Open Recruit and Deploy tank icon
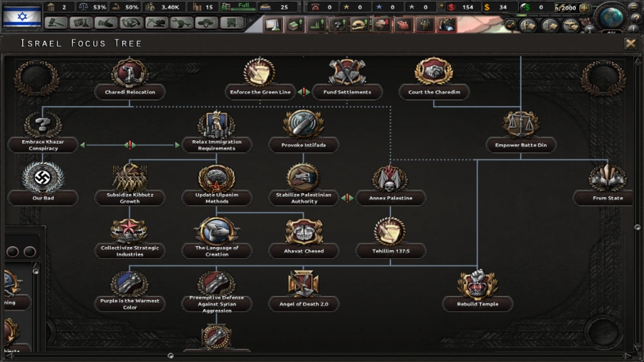This screenshot has width=644, height=362. pyautogui.click(x=206, y=23)
